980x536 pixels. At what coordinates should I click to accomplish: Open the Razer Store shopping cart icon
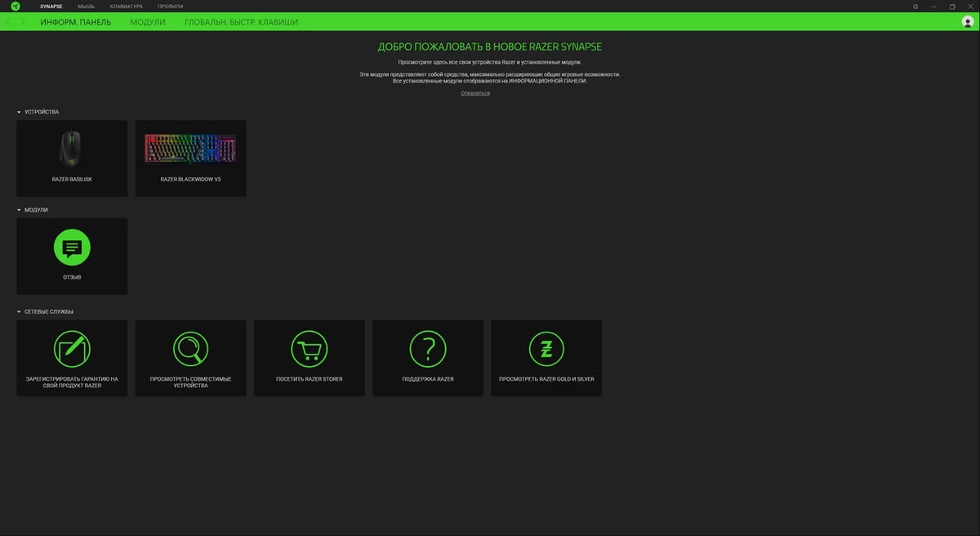click(x=310, y=350)
